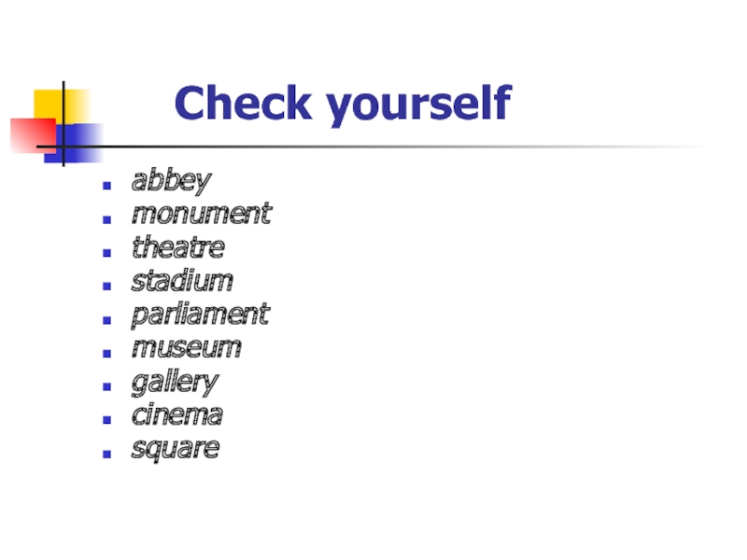Click on the word stadium
Image resolution: width=747 pixels, height=560 pixels.
182,281
